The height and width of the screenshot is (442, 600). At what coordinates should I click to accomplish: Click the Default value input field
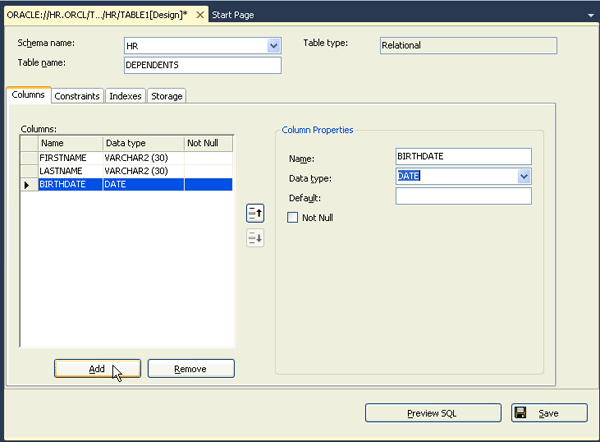pos(463,197)
